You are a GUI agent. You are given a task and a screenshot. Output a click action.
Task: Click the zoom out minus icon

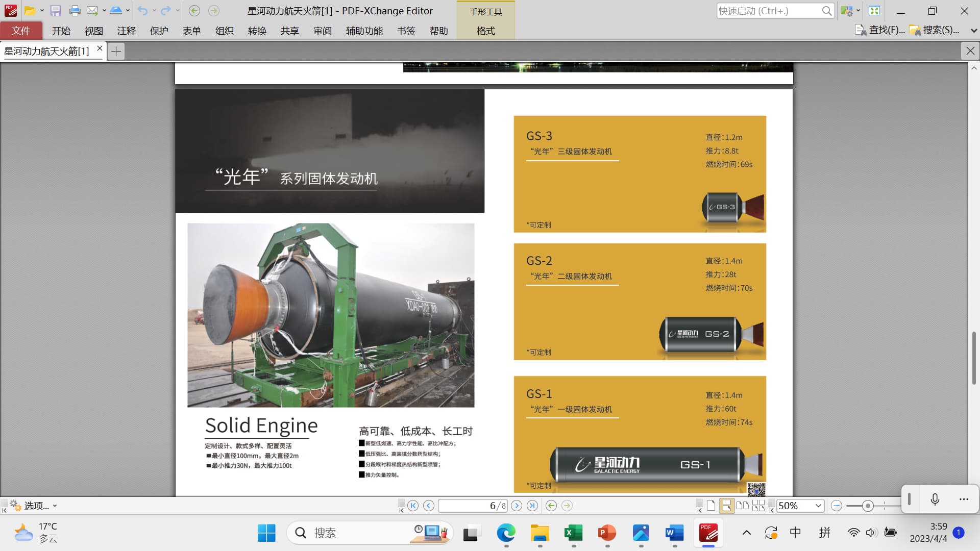[836, 506]
